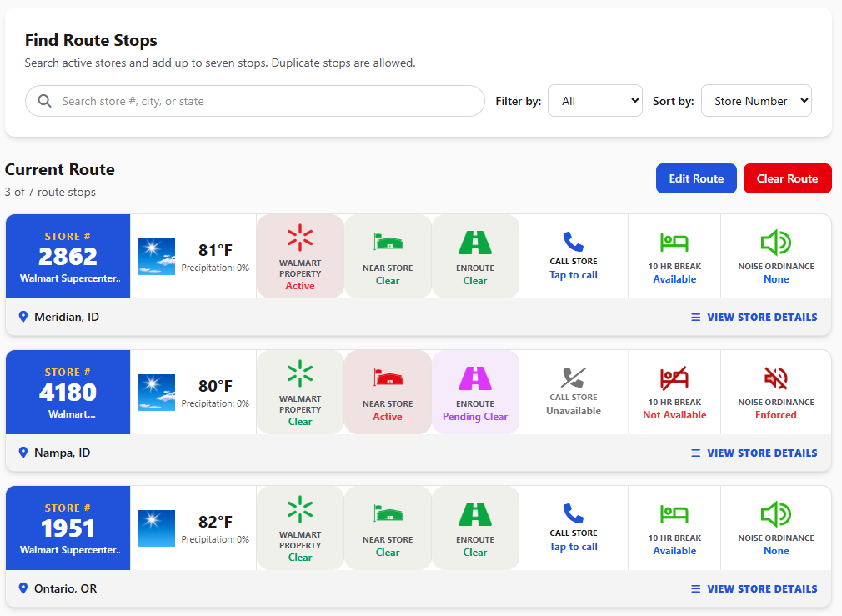Click the Nampa, ID location text
842x616 pixels.
63,453
